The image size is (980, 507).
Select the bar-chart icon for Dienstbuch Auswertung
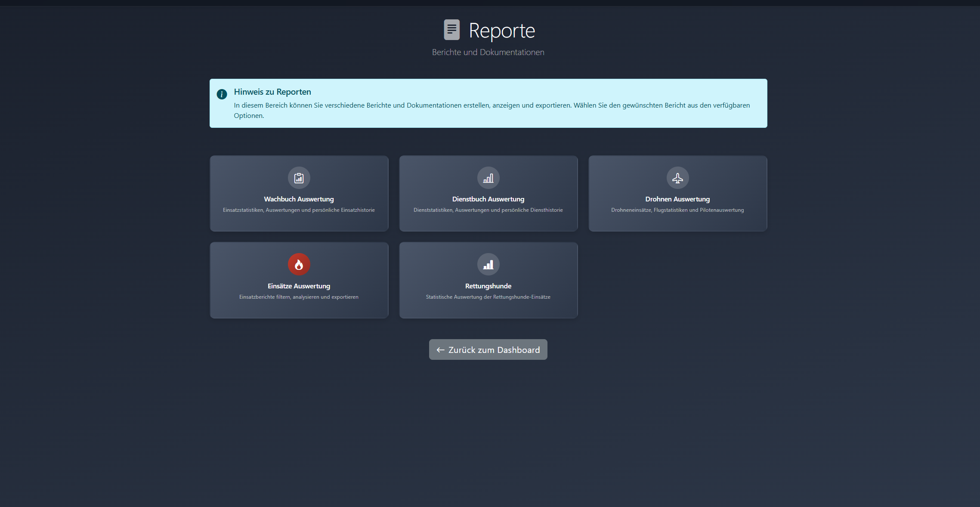488,177
